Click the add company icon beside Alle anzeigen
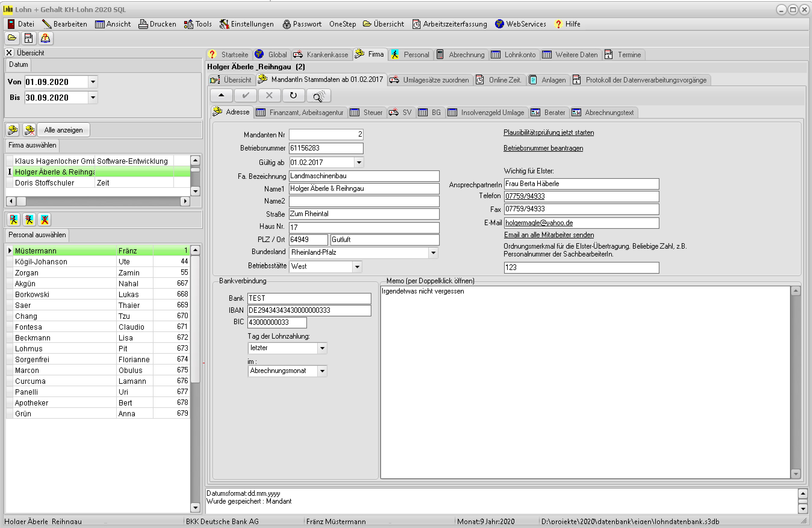The image size is (812, 528). (13, 130)
